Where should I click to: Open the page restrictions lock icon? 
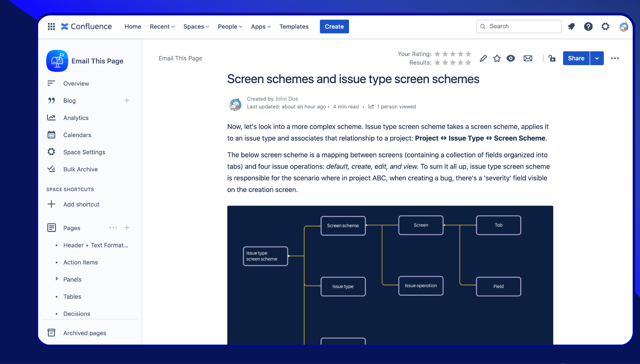[552, 58]
